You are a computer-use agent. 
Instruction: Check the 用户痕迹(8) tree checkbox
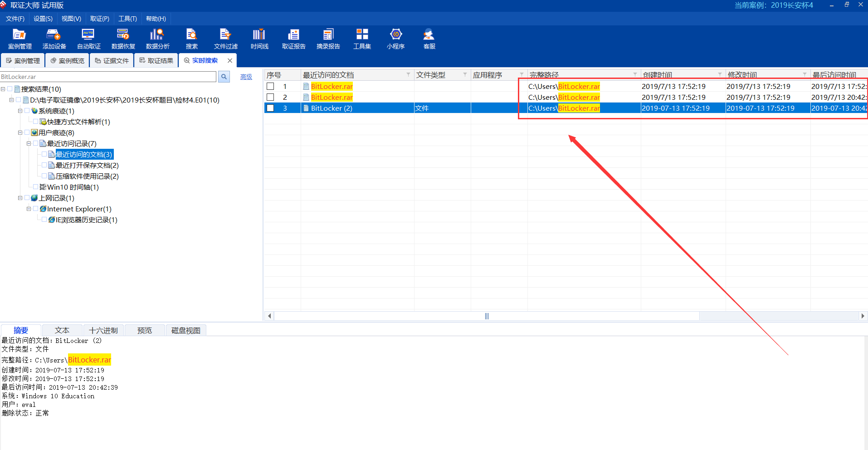(x=27, y=132)
